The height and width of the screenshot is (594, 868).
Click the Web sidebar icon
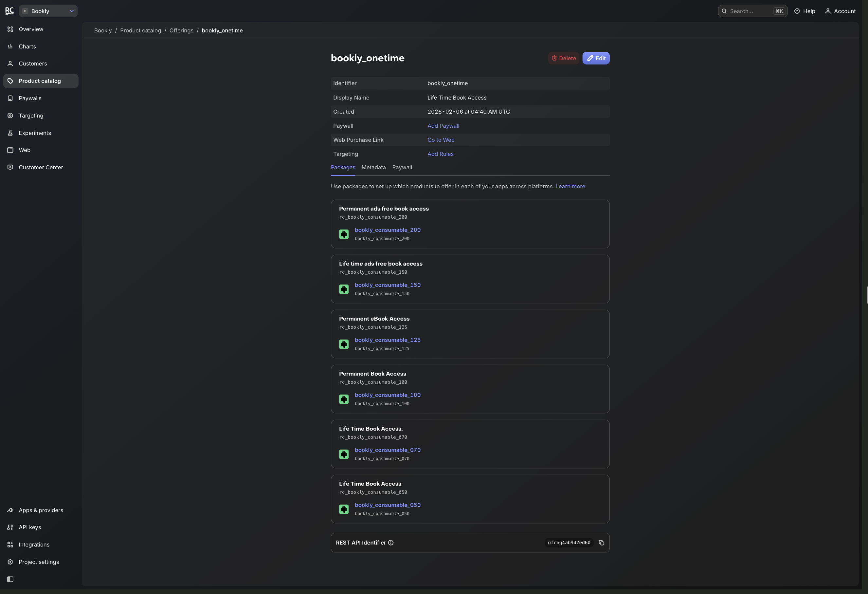10,150
